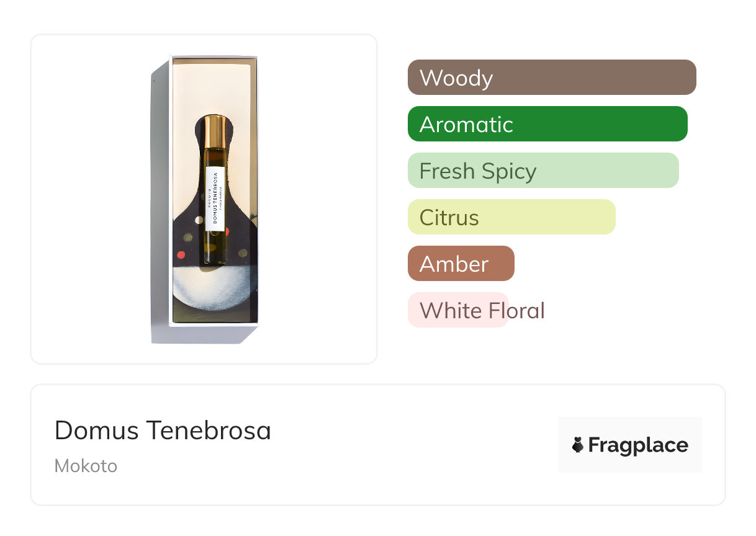Viewport: 756px width, 536px height.
Task: Click the Fragplace perfume bottle logo icon
Action: 578,445
